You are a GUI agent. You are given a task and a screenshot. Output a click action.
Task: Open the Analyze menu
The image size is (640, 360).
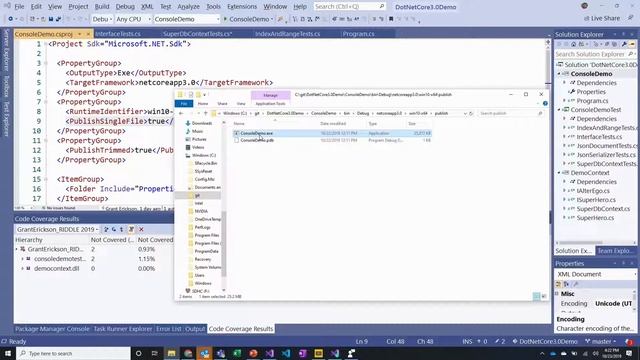click(188, 7)
